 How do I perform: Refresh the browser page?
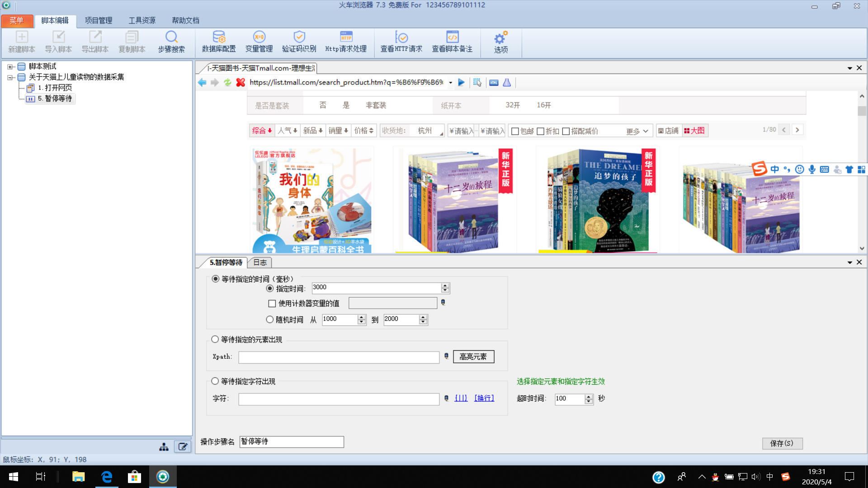pos(227,82)
